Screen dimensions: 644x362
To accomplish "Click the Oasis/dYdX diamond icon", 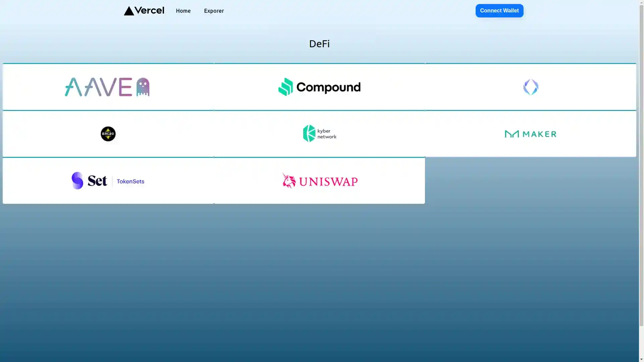I will tap(530, 86).
